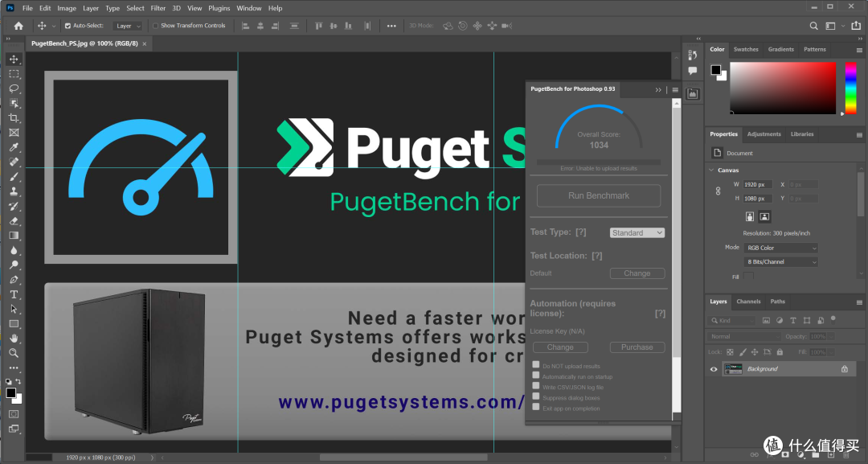Toggle link between canvas width and height
The width and height of the screenshot is (868, 464).
pos(718,191)
